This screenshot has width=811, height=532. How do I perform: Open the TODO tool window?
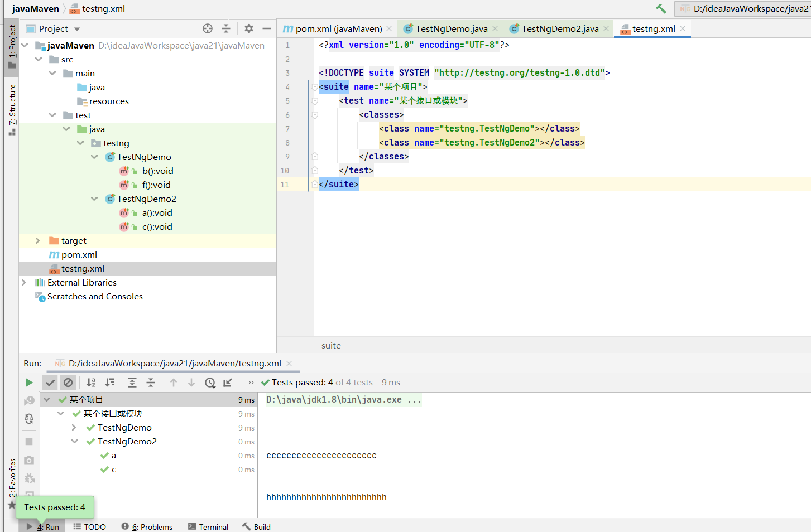(89, 526)
